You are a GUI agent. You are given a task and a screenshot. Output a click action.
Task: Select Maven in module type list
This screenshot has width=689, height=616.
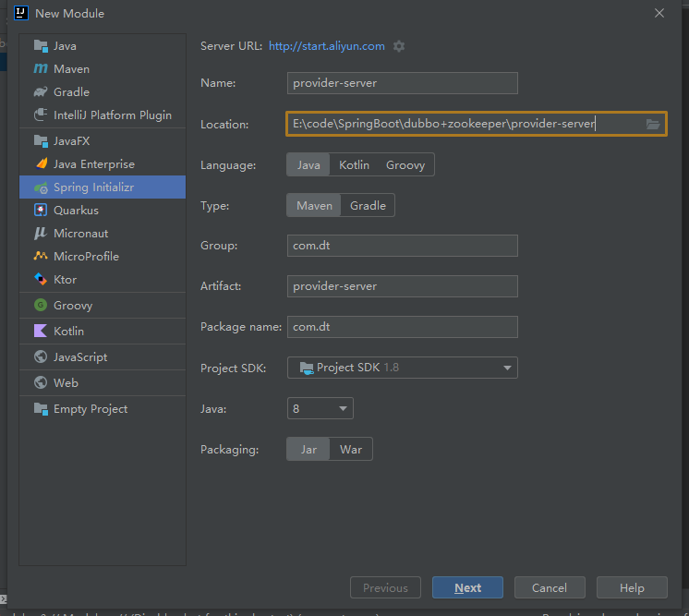(x=103, y=69)
